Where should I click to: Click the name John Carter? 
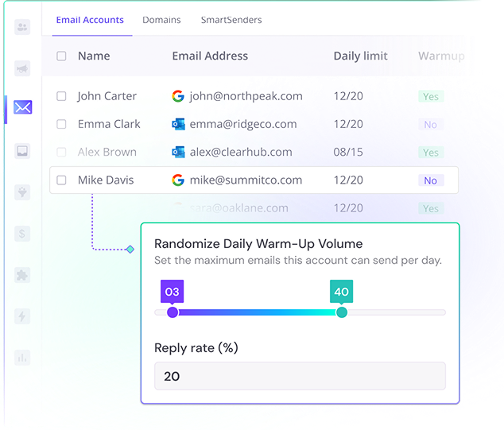pos(107,96)
